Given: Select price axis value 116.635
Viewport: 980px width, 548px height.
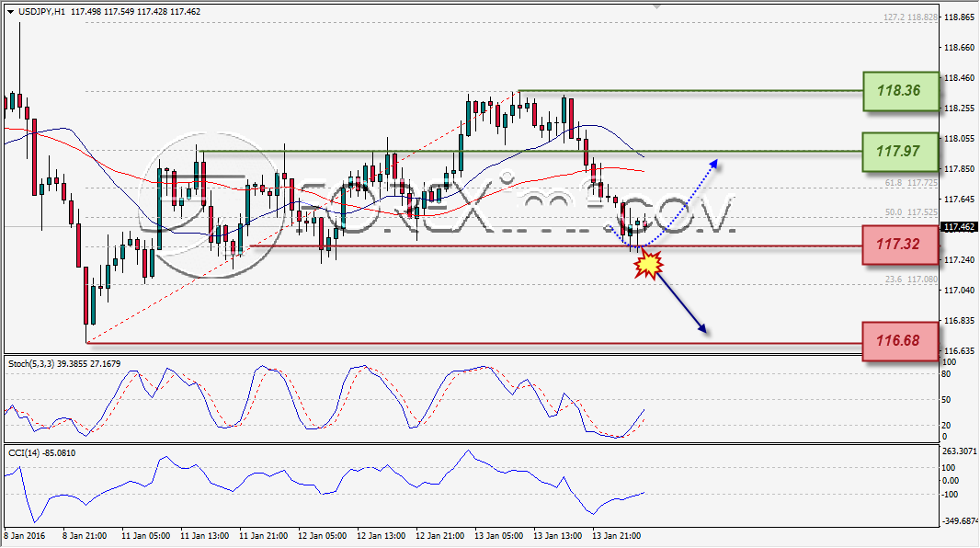Looking at the screenshot, I should pos(959,350).
